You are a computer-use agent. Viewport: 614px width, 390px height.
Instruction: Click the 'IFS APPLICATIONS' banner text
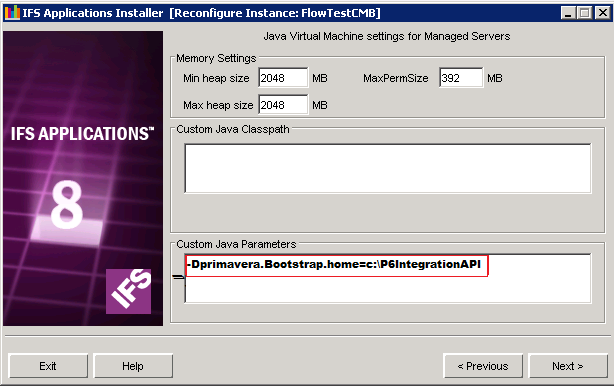(82, 134)
